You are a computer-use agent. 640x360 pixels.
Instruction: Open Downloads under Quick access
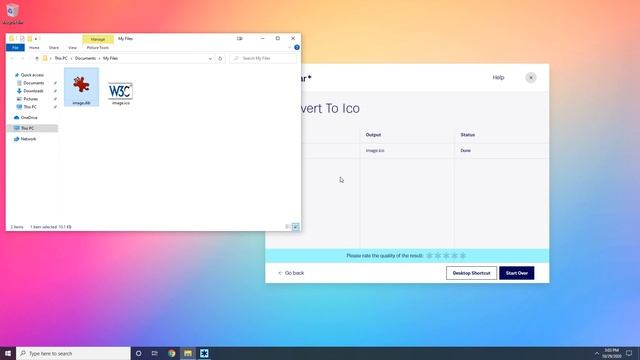(33, 91)
